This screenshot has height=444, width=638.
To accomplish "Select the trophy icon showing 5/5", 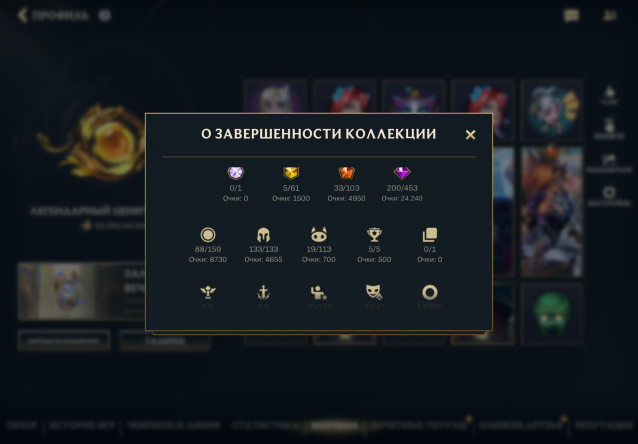I will pos(374,235).
